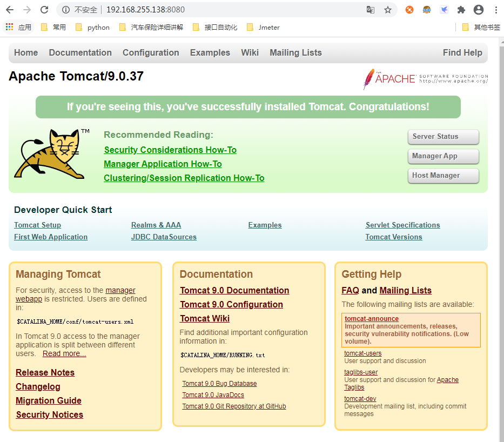The width and height of the screenshot is (504, 442).
Task: Click the Read more... link
Action: (64, 353)
